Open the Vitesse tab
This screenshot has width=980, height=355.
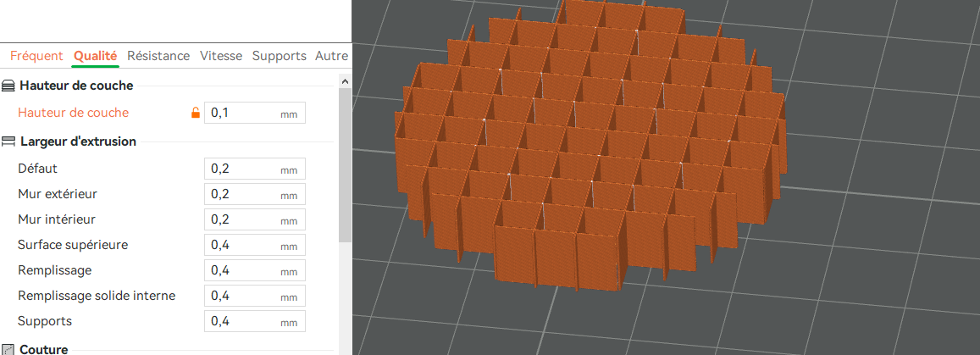[x=221, y=56]
